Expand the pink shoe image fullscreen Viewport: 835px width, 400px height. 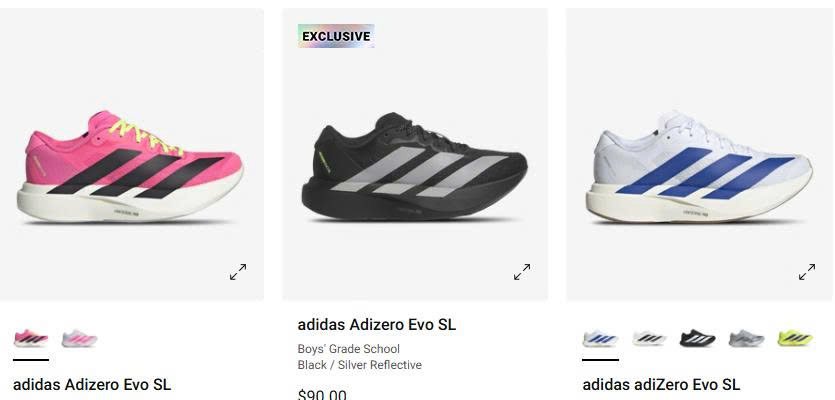pyautogui.click(x=238, y=272)
